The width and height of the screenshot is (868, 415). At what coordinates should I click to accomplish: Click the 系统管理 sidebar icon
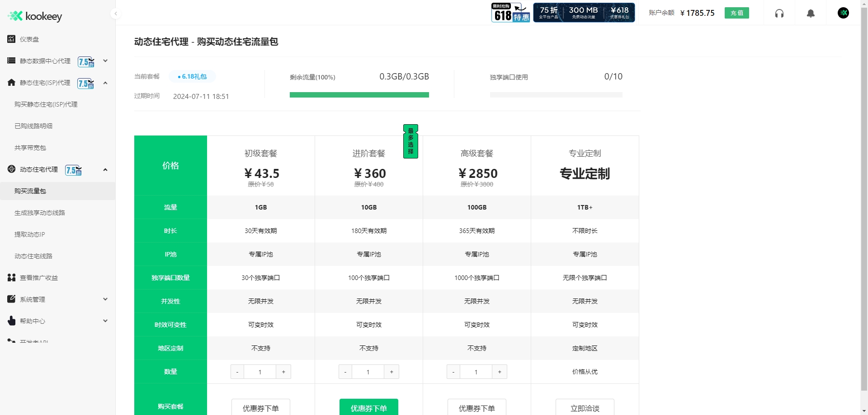click(x=11, y=299)
